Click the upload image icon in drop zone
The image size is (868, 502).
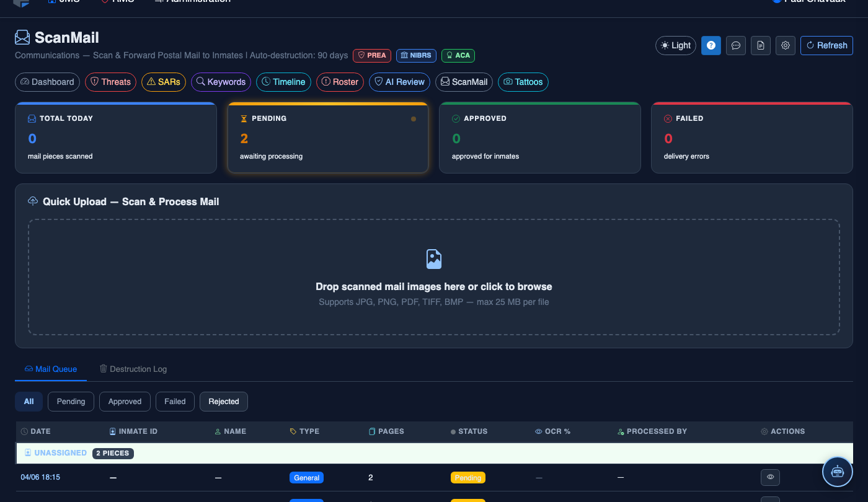pyautogui.click(x=434, y=259)
